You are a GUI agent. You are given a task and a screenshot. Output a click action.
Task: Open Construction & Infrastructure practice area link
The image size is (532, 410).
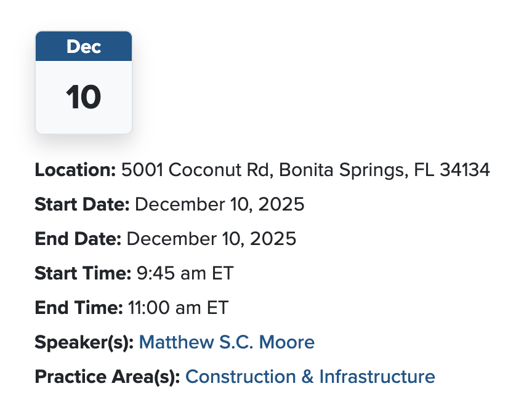pyautogui.click(x=310, y=376)
